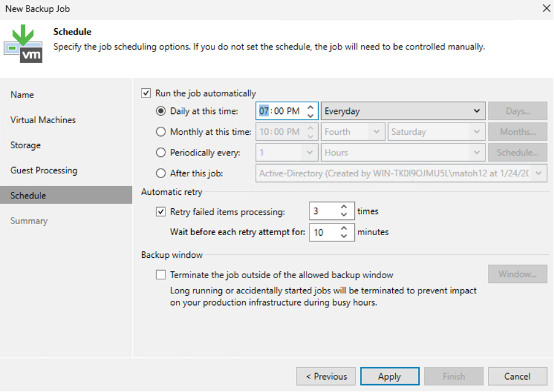Go to the Name step

click(x=22, y=95)
